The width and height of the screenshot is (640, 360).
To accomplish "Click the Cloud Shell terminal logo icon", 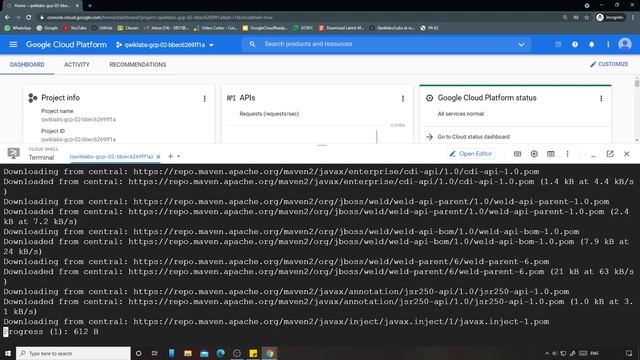I will click(x=13, y=153).
